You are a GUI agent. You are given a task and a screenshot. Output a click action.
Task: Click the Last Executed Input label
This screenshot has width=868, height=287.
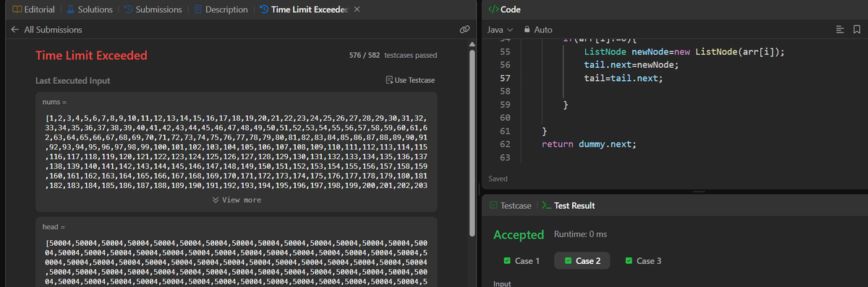coord(73,80)
